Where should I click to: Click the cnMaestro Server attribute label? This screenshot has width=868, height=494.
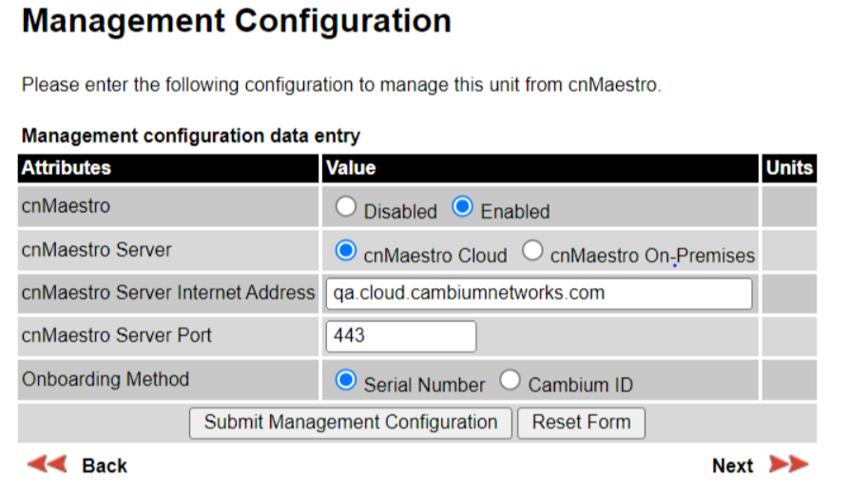point(96,250)
